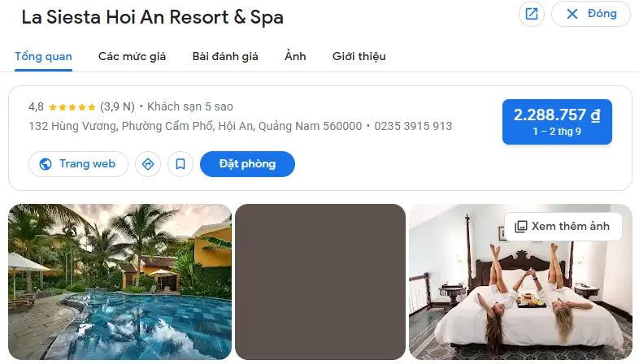Click the five-star rating stars
The width and height of the screenshot is (639, 364).
(72, 107)
